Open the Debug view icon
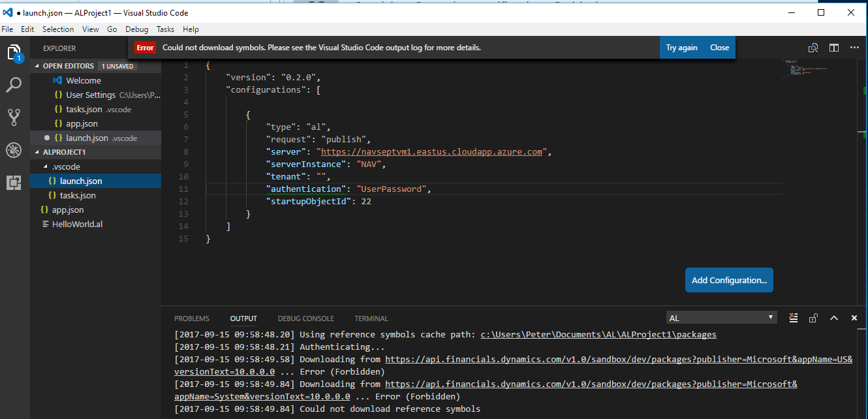The image size is (868, 419). pyautogui.click(x=14, y=150)
